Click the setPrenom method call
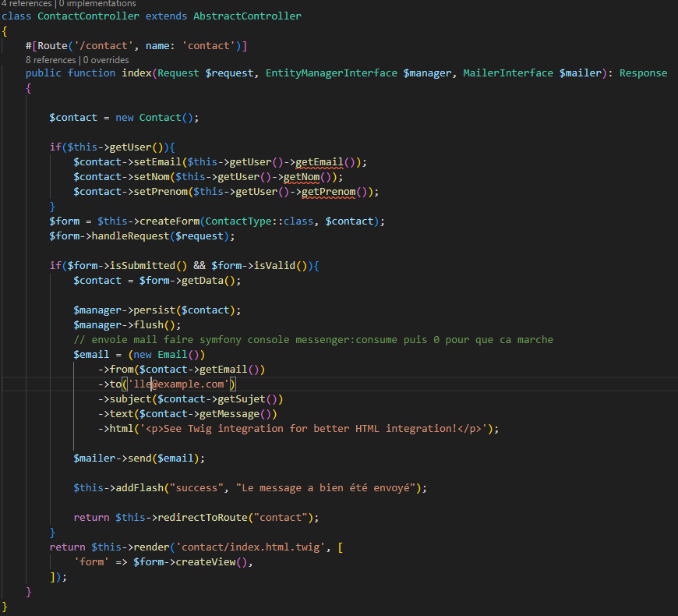The image size is (678, 616). coord(161,192)
